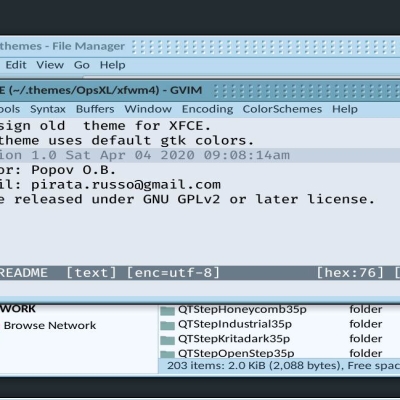This screenshot has width=400, height=400.
Task: Select the QTStepKritadark35p folder icon
Action: pyautogui.click(x=167, y=339)
